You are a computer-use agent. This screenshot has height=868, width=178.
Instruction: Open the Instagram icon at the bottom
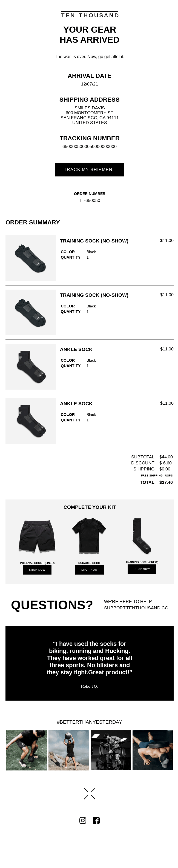point(83,821)
